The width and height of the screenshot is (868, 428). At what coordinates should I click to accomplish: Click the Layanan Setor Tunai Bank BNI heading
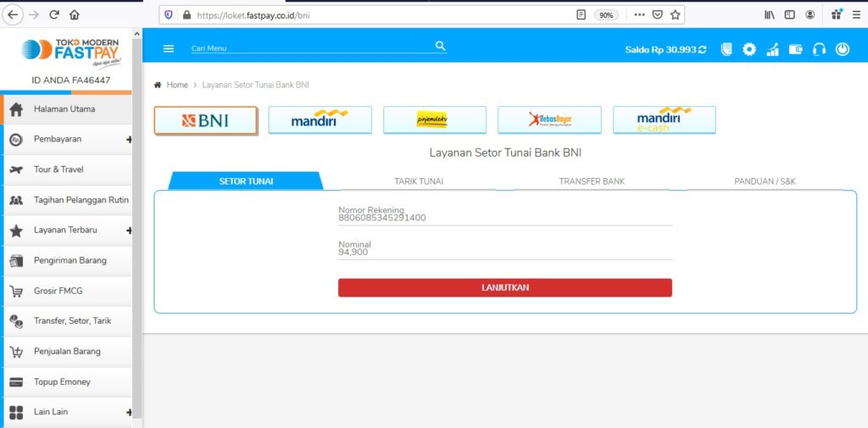pos(505,153)
